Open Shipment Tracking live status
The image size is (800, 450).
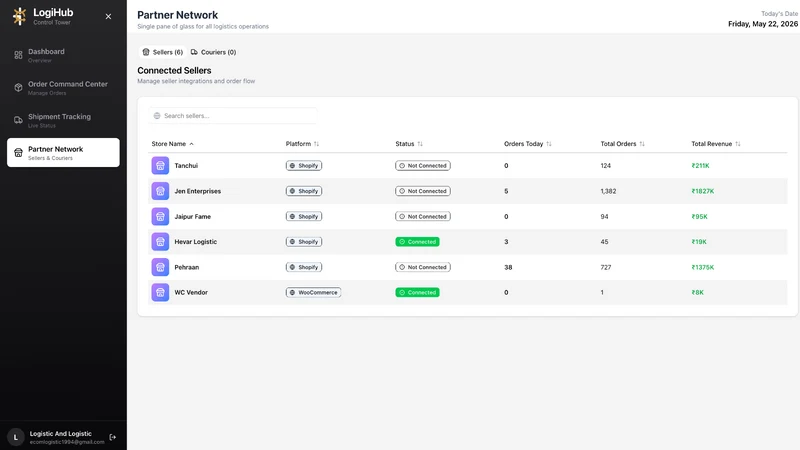tap(63, 120)
